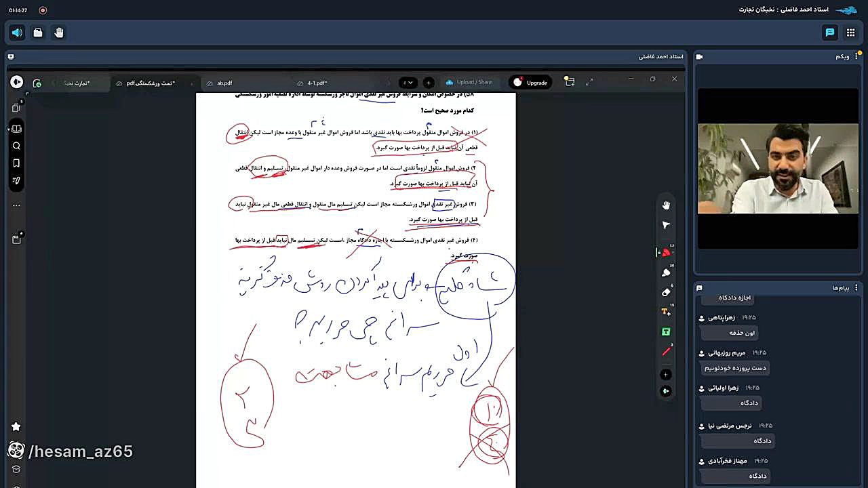Click the PDF app home logo
This screenshot has width=868, height=488.
[17, 82]
